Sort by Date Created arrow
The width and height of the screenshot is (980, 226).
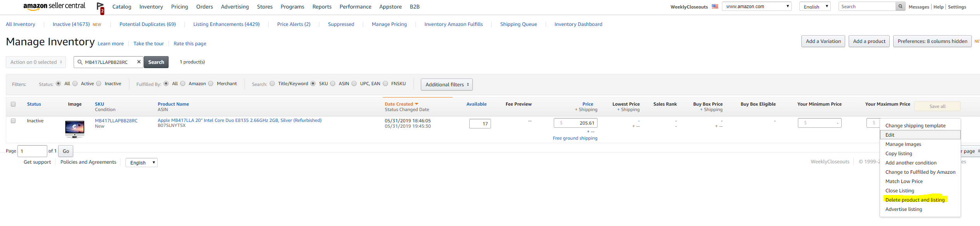point(417,104)
